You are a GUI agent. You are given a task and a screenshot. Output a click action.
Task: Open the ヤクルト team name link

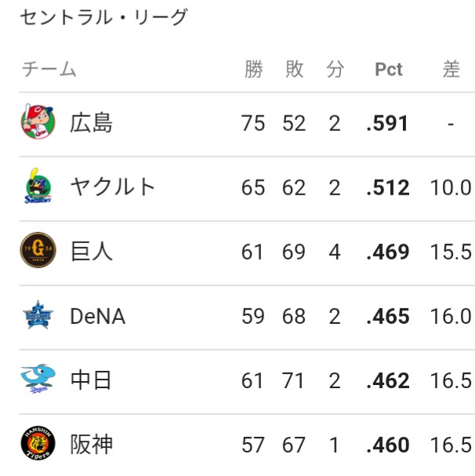click(112, 187)
